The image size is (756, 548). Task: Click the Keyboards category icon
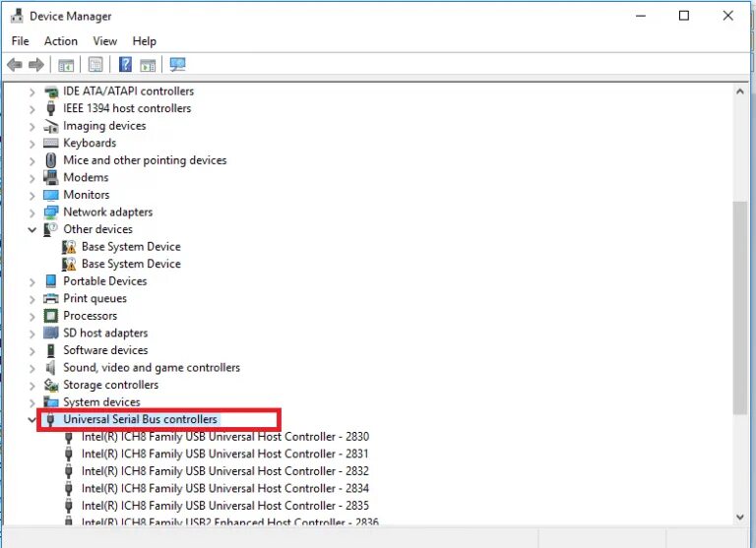tap(50, 143)
